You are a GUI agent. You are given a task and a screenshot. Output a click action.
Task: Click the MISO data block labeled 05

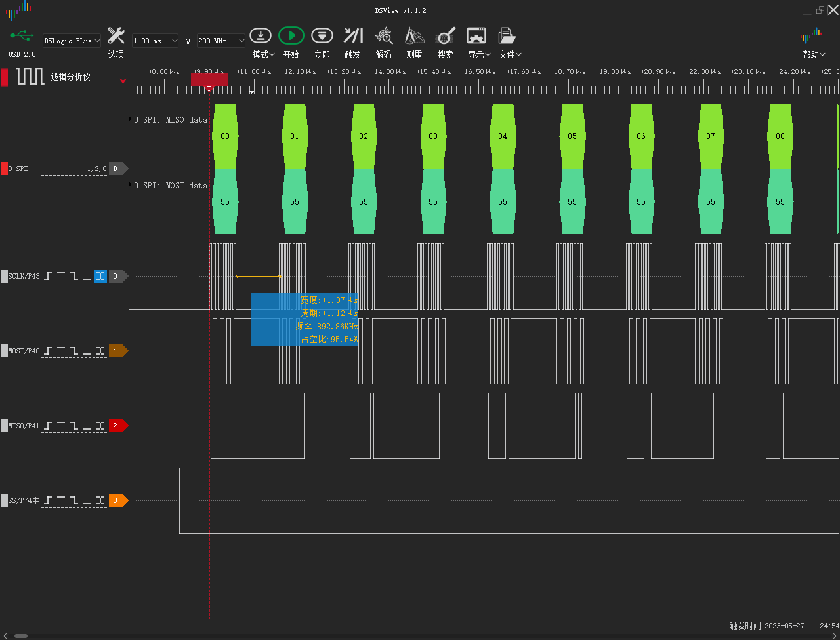coord(572,136)
